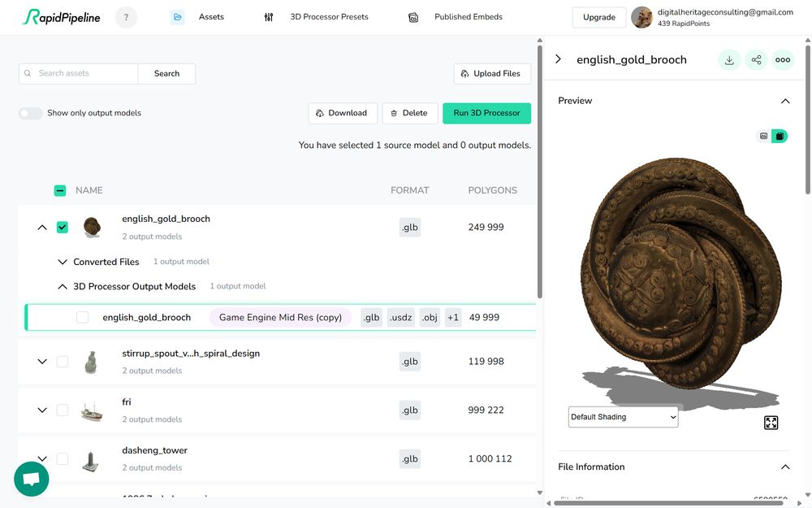
Task: Open the help question mark icon
Action: coord(126,17)
